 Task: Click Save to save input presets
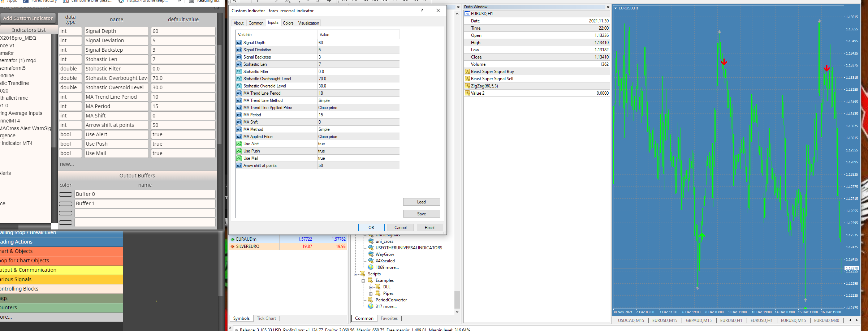pos(422,214)
